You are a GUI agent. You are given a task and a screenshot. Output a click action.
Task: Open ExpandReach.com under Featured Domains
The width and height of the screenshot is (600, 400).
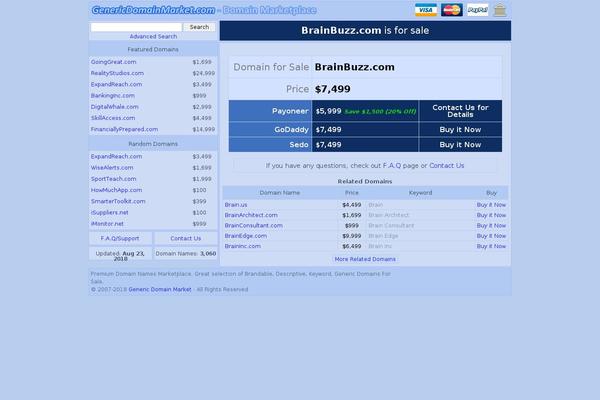point(116,84)
